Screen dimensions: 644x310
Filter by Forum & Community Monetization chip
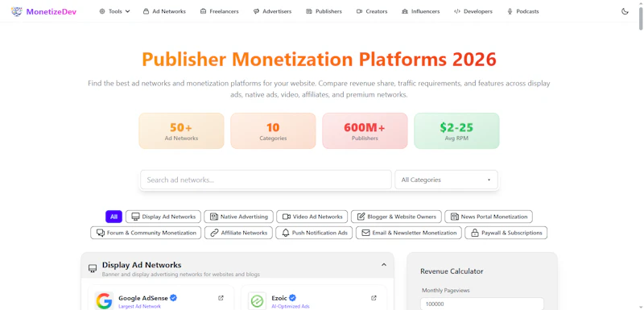coord(146,233)
